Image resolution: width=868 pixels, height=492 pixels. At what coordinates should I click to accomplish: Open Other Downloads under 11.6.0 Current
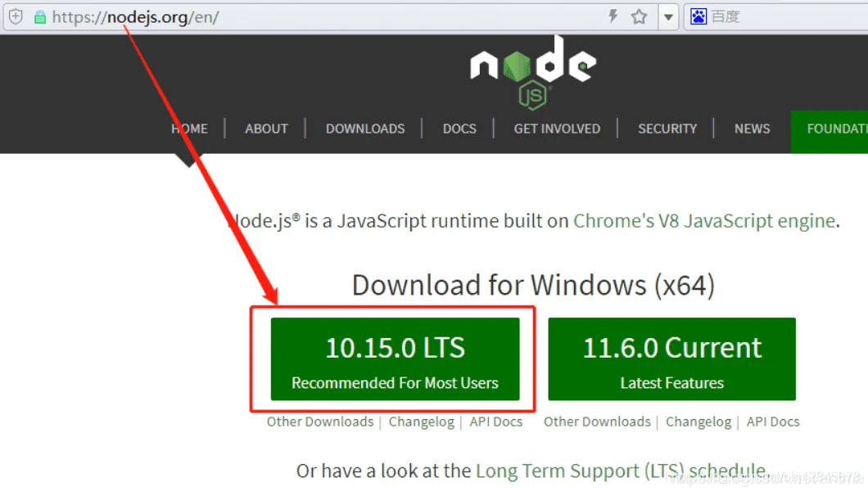click(x=597, y=422)
